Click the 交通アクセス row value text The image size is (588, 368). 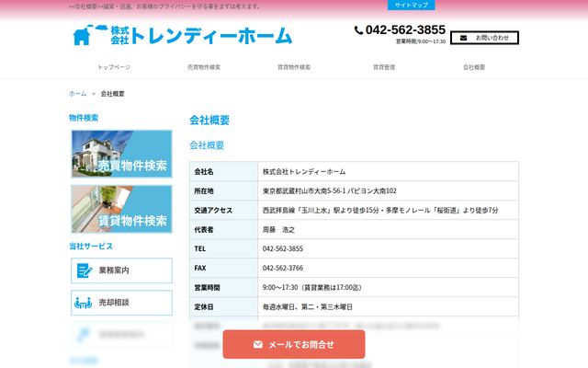380,211
